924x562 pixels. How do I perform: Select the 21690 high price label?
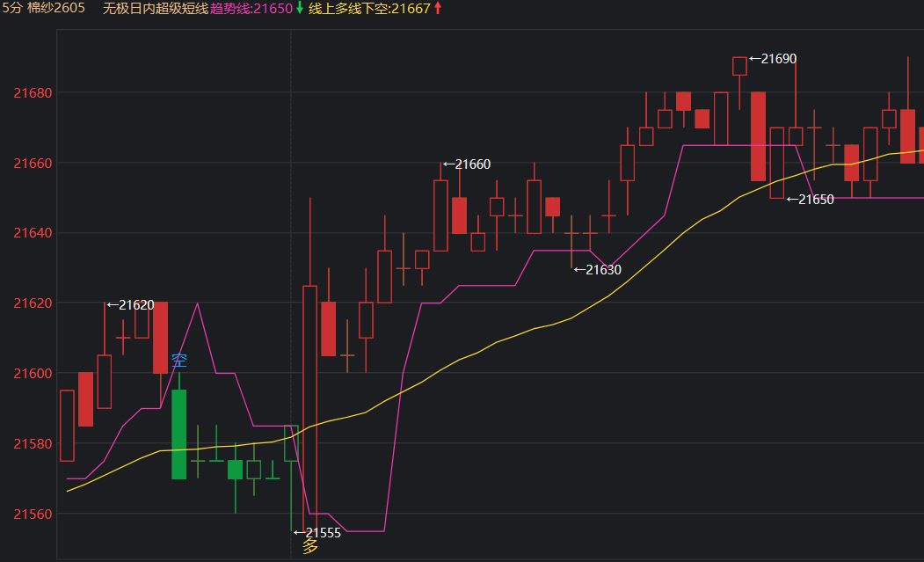click(773, 59)
